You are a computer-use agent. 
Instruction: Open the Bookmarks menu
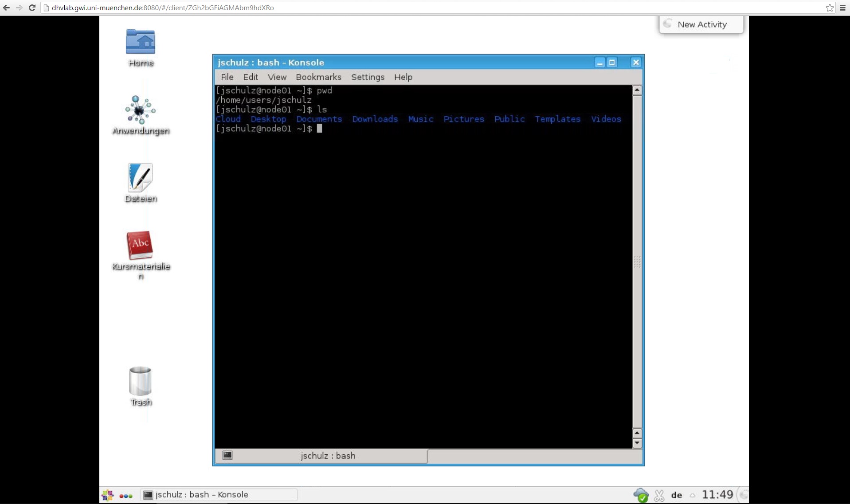(318, 77)
